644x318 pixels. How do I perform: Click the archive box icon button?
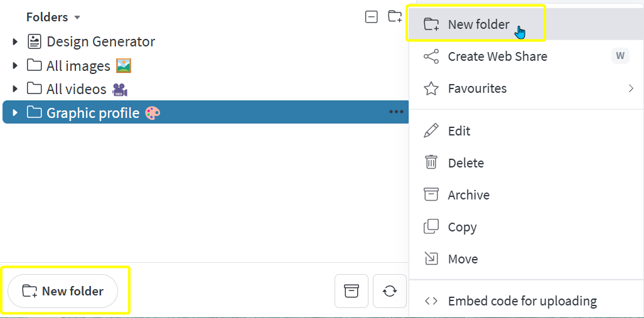tap(351, 291)
